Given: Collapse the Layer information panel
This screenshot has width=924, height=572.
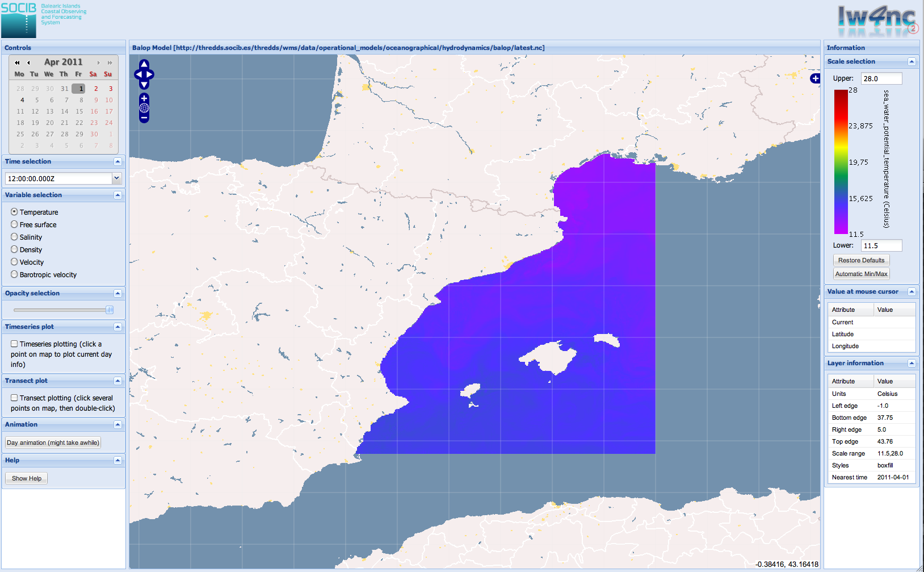Looking at the screenshot, I should (912, 363).
